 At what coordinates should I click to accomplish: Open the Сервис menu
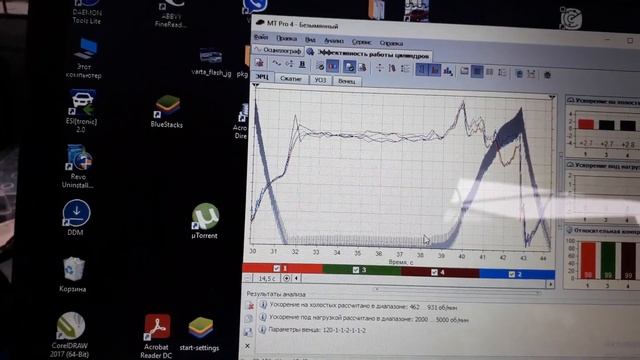pos(361,42)
